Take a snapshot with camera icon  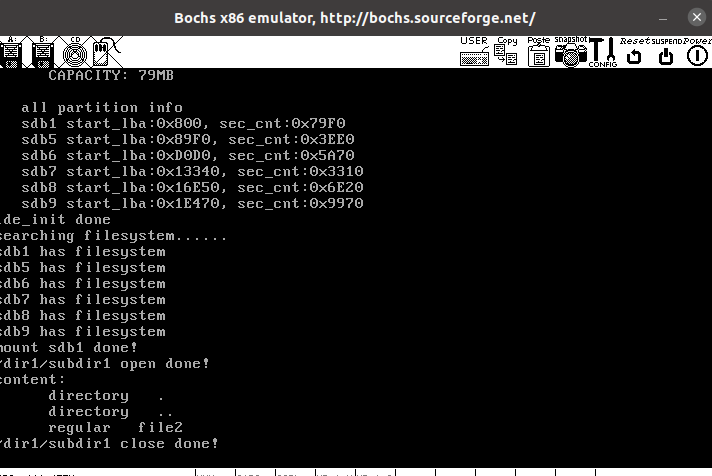pos(571,52)
